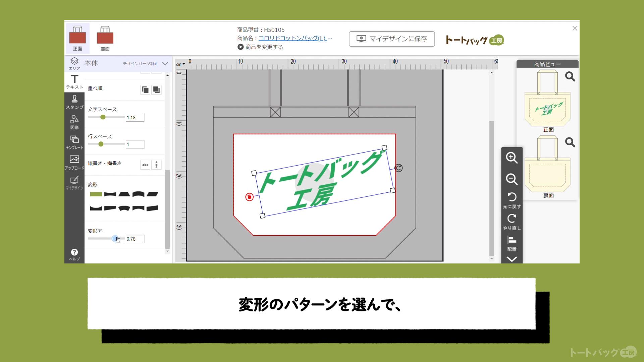Magnify the 裏面 product preview

pos(570,142)
